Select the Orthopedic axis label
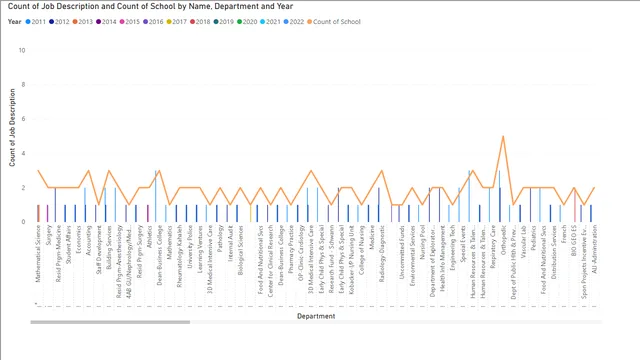Image resolution: width=640 pixels, height=360 pixels. 503,240
